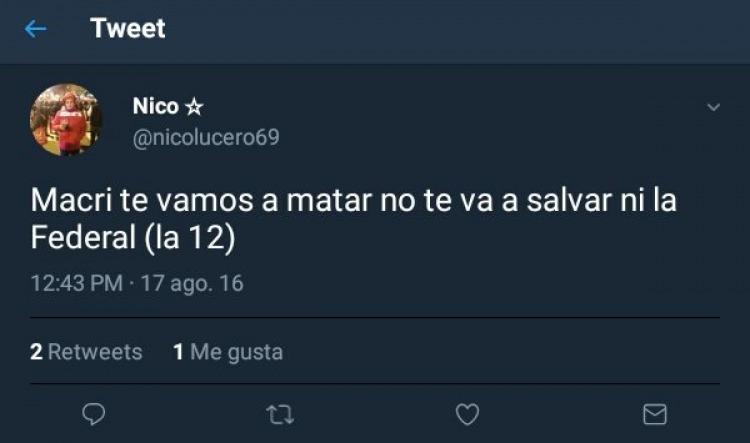Viewport: 750px width, 443px height.
Task: Like the tweet with the heart icon
Action: (467, 414)
